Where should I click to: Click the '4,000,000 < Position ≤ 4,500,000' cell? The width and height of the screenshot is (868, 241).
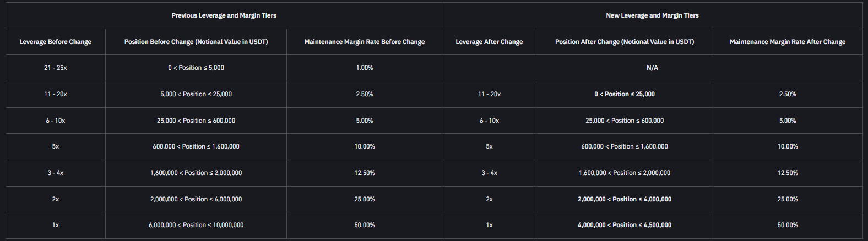coord(625,225)
